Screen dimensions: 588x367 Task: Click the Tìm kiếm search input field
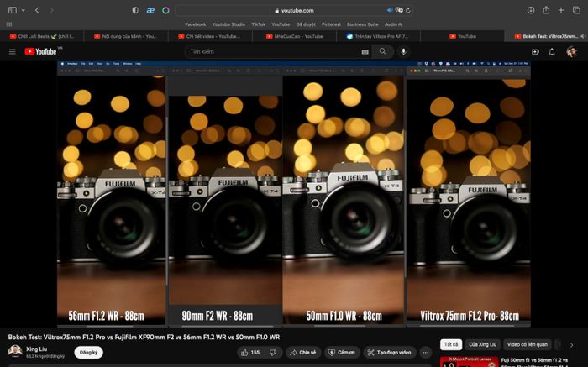277,51
